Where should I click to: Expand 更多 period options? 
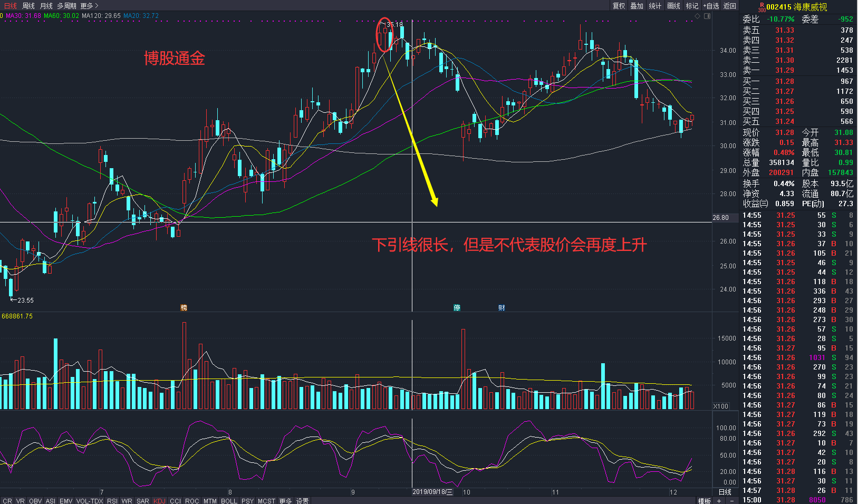click(x=89, y=6)
